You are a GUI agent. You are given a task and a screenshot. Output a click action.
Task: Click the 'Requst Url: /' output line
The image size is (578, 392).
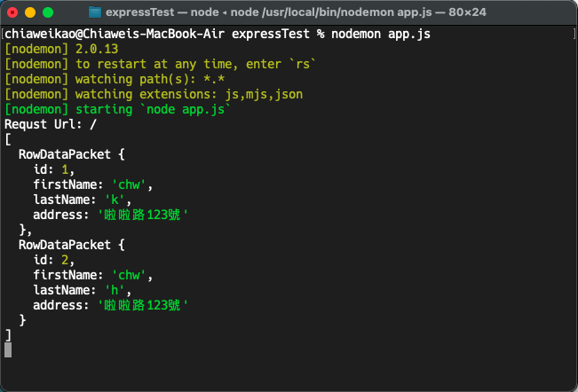pos(51,124)
